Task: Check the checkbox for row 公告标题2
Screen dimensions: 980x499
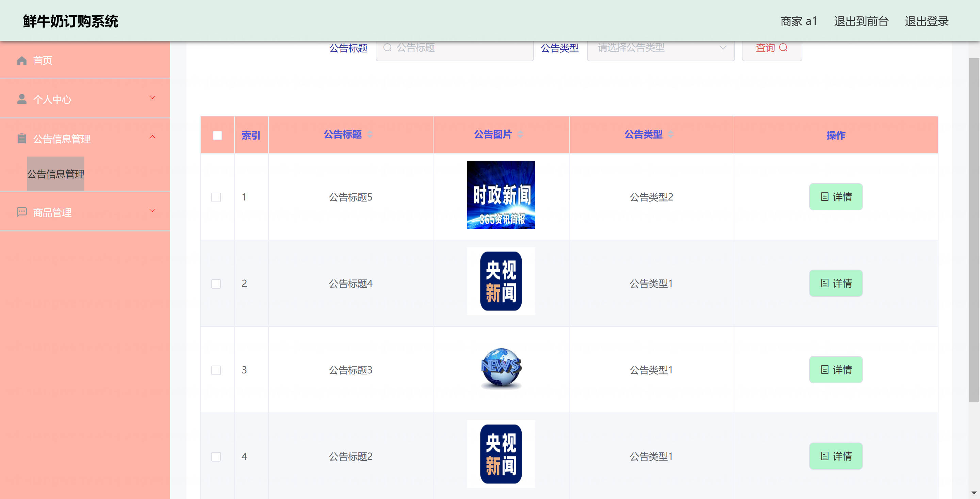Action: pos(216,456)
